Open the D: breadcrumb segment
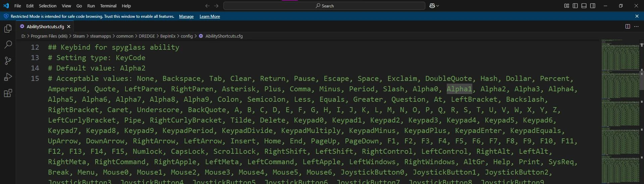 click(23, 36)
